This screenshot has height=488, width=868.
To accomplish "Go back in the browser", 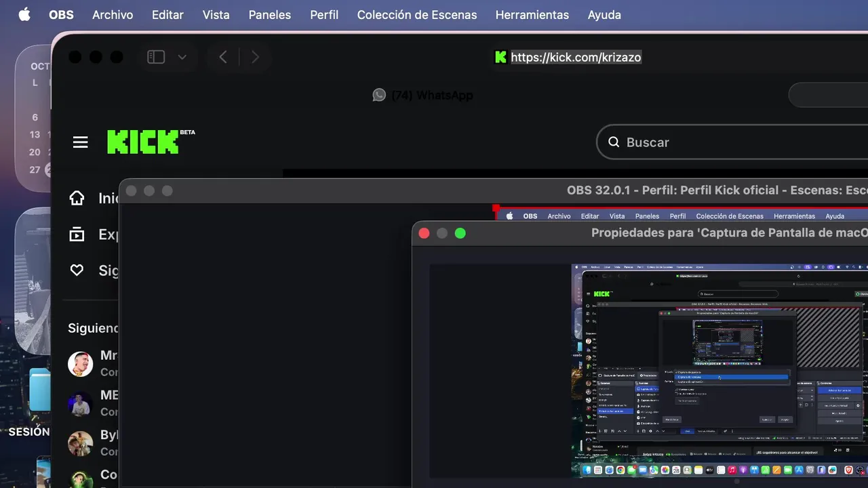I will [222, 57].
